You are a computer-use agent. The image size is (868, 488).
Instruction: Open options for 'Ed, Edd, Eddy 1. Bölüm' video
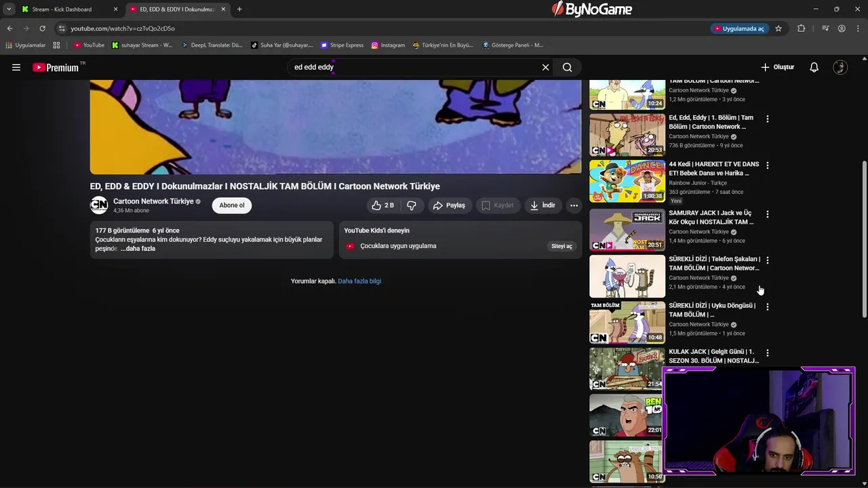click(767, 119)
